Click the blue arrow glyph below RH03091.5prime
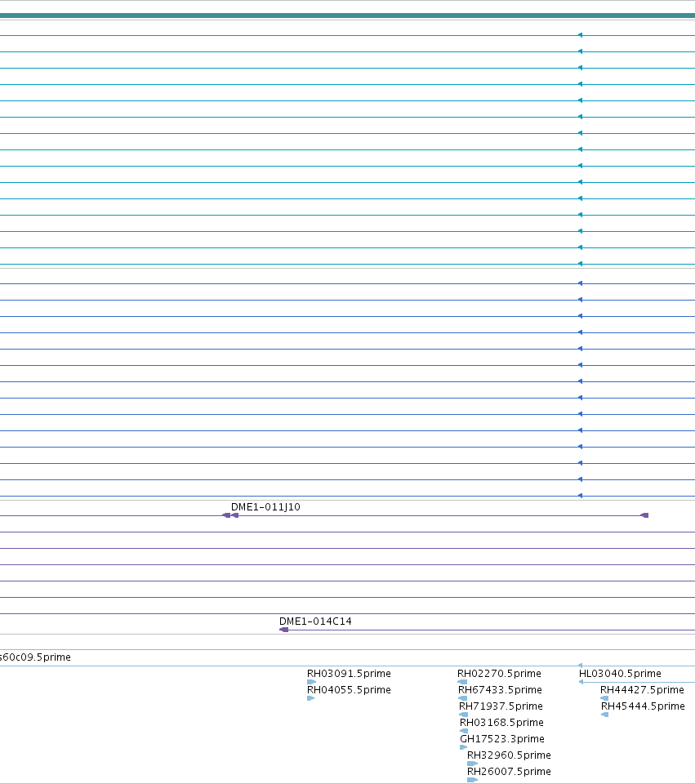Viewport: 695px width, 784px height. [x=311, y=682]
